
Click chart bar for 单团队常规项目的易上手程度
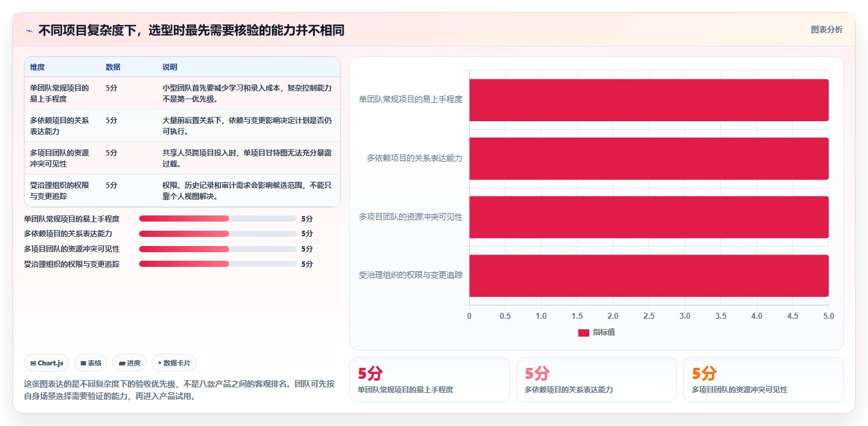tap(649, 100)
